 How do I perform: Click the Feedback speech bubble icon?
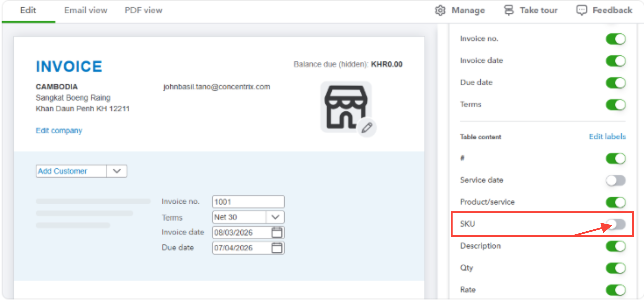click(582, 10)
